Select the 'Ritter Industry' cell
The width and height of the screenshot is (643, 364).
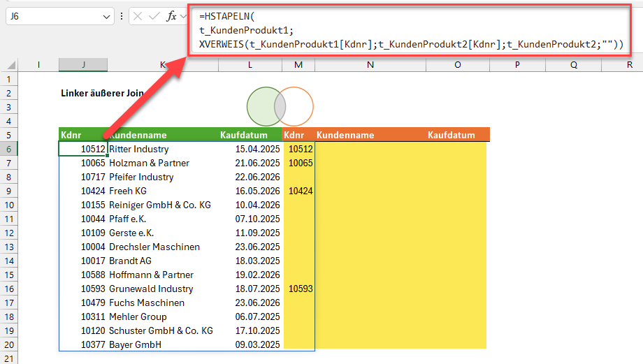163,150
